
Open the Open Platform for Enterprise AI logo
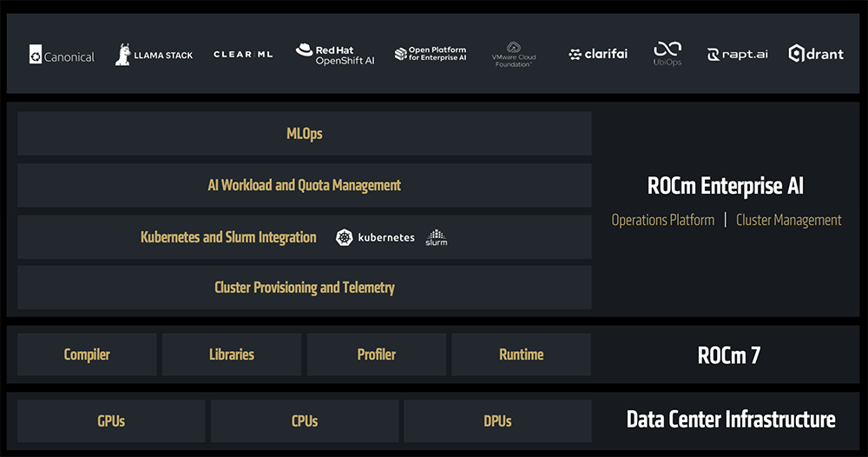point(430,54)
